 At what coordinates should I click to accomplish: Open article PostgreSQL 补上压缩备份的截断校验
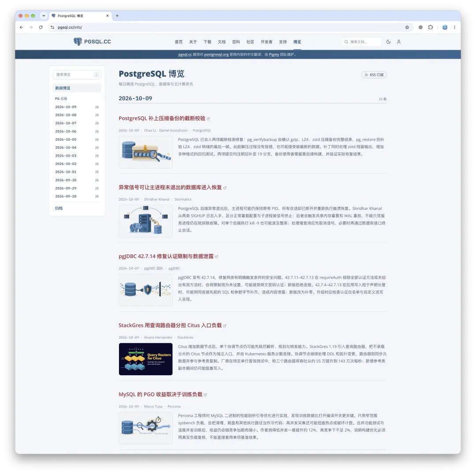[x=162, y=119]
